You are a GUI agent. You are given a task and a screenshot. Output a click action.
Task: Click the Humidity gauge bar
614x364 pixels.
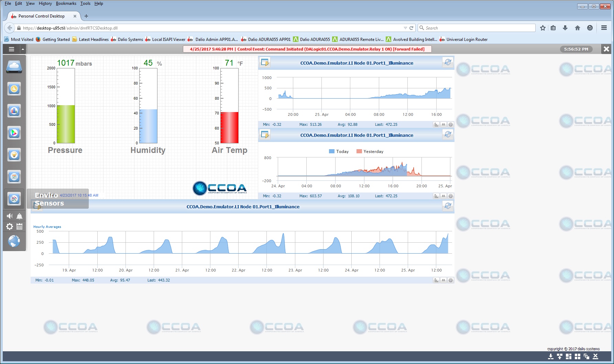[148, 106]
